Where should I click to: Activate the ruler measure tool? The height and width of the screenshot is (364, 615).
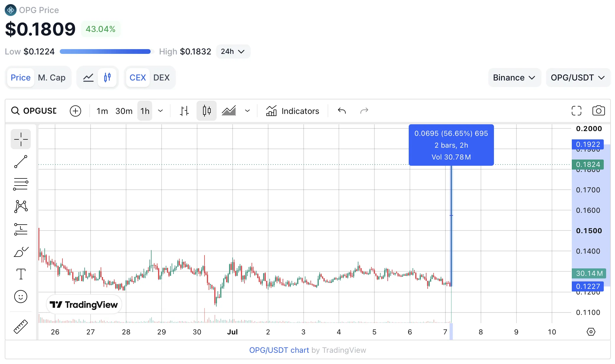point(21,327)
